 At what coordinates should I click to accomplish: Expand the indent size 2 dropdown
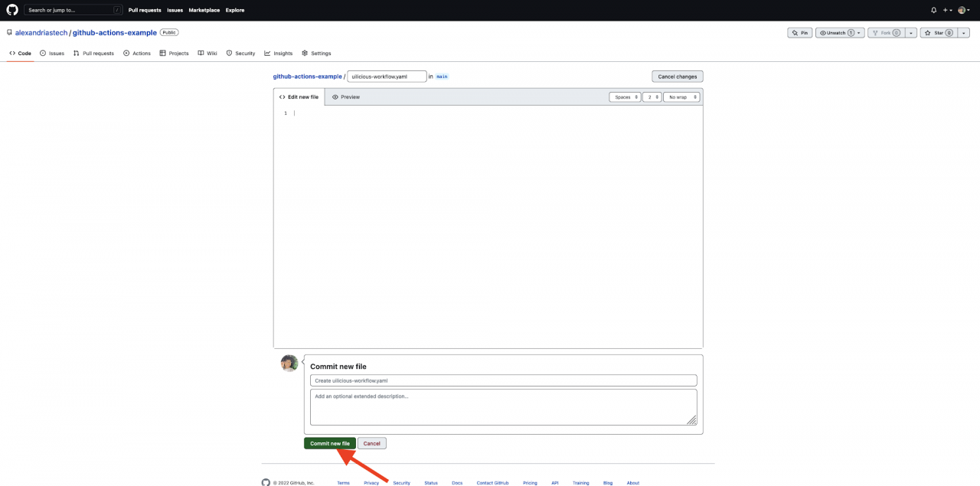(651, 96)
